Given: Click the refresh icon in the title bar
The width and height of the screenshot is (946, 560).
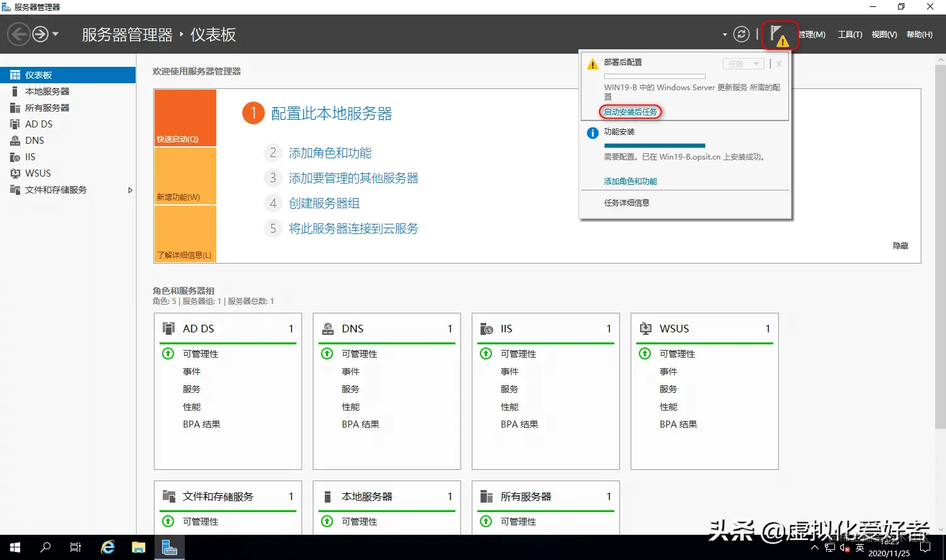Looking at the screenshot, I should 741,33.
